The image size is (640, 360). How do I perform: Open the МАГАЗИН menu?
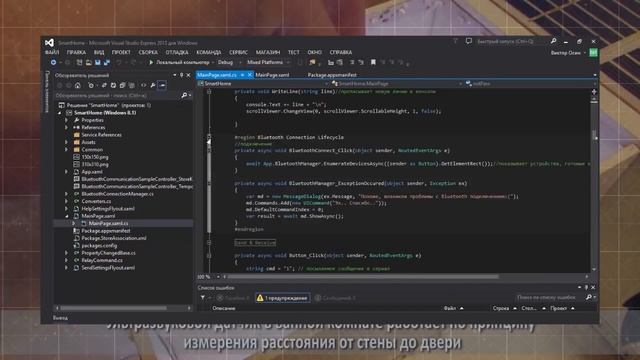click(x=268, y=52)
